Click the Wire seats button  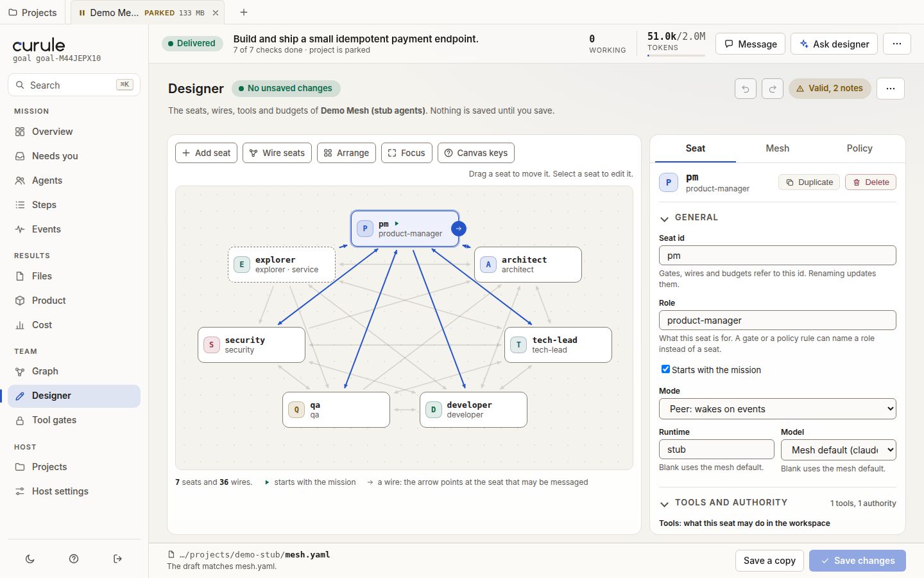[x=277, y=153]
